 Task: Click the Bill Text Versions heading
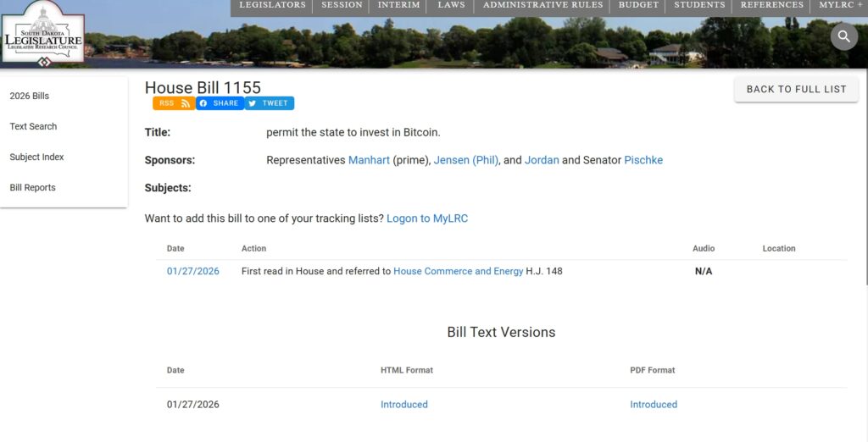(x=501, y=332)
